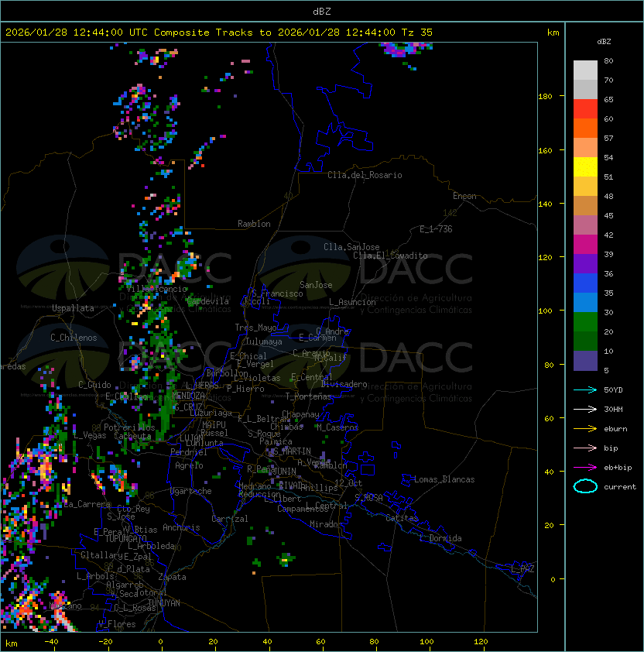Click the V_Flores label on map
644x652 pixels.
point(117,624)
